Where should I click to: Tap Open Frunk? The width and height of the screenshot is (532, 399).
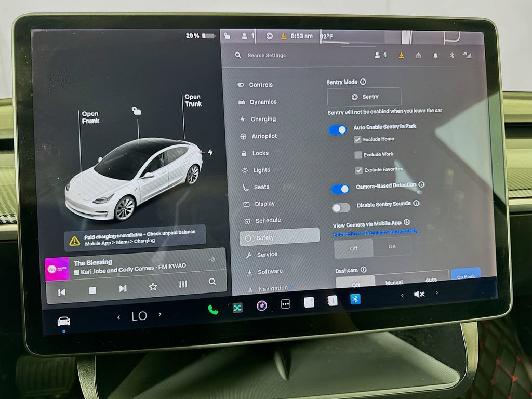[x=90, y=117]
